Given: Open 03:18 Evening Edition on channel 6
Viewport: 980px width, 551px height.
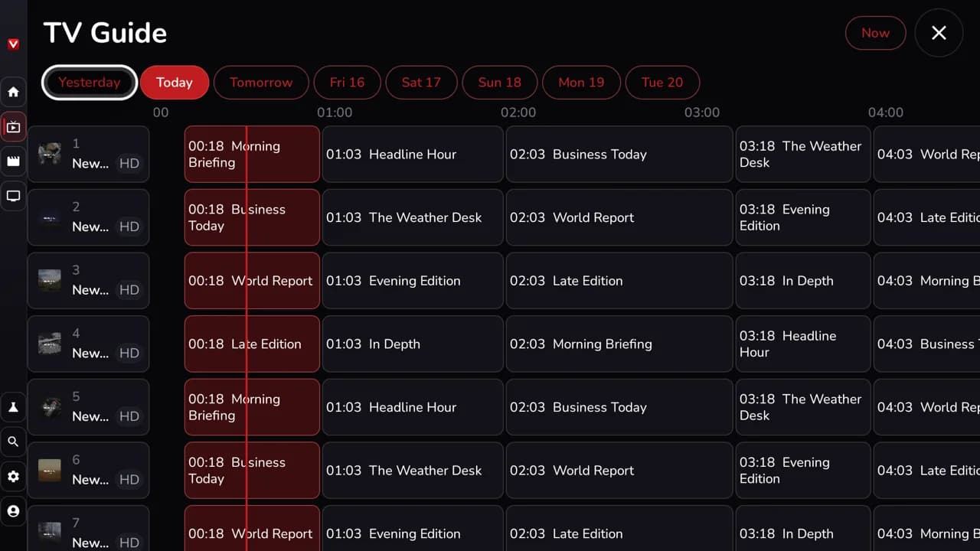Looking at the screenshot, I should pos(803,470).
